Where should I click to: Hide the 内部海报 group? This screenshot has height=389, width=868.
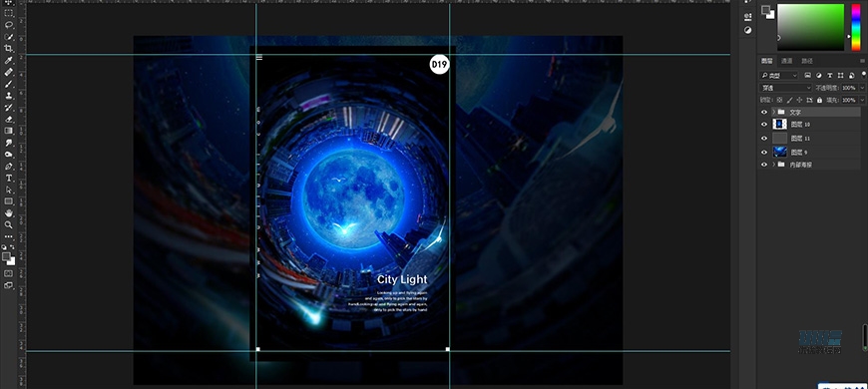[764, 165]
